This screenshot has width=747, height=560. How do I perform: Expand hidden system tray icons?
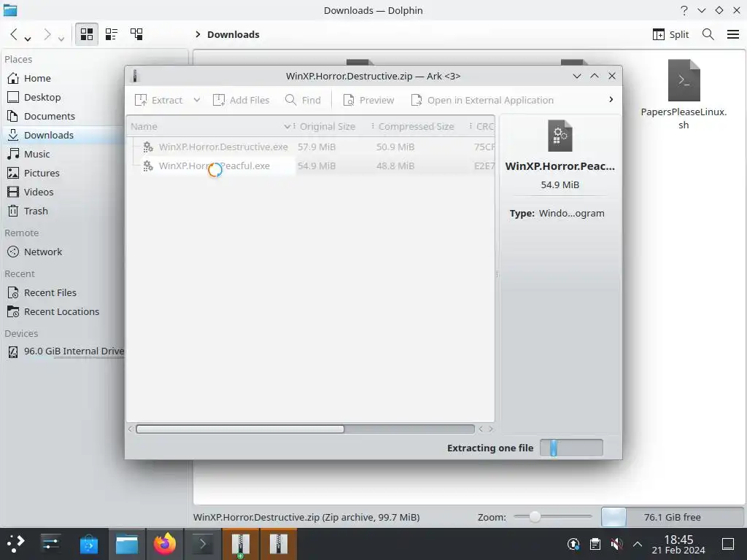[638, 544]
